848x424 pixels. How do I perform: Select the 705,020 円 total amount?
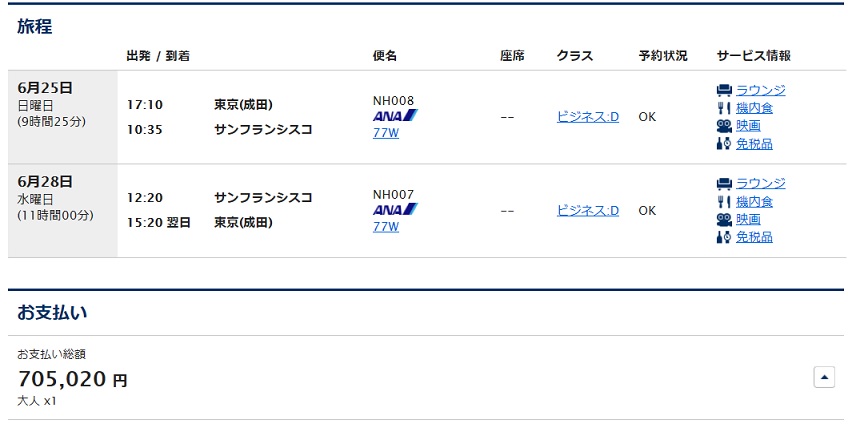click(x=72, y=380)
